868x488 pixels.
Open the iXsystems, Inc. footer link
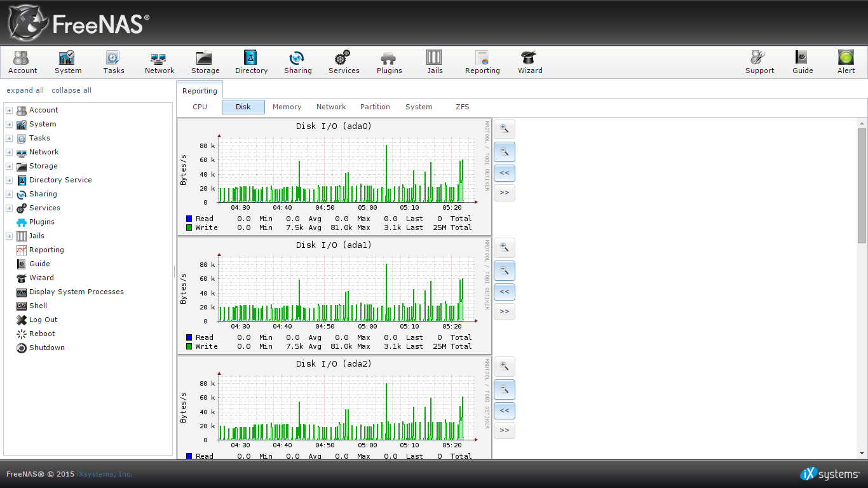104,474
